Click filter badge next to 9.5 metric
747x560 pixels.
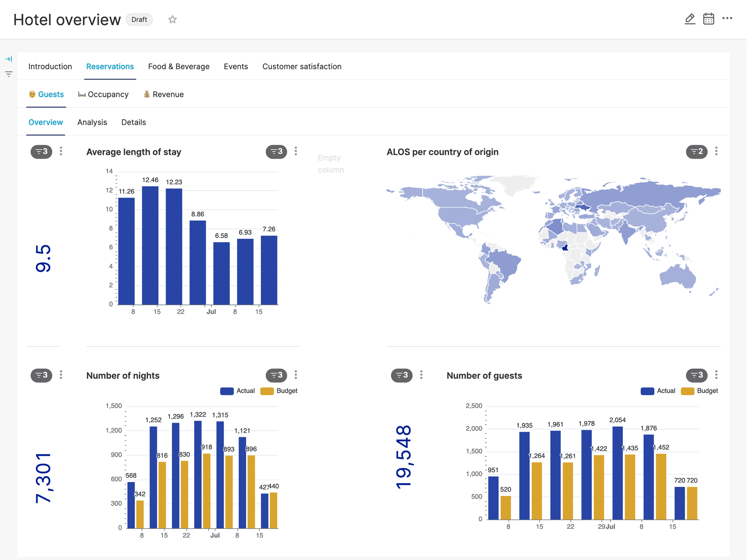coord(41,152)
